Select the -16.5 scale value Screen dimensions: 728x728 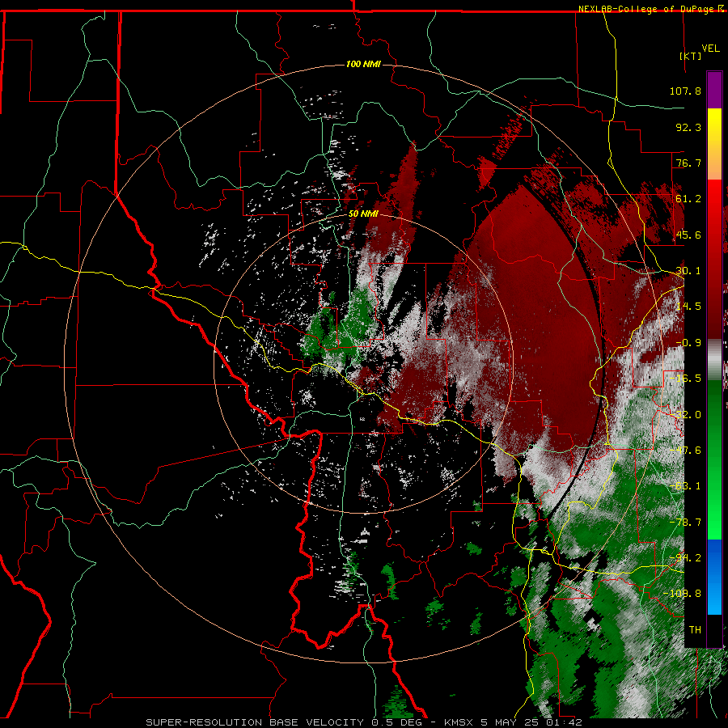tap(685, 379)
